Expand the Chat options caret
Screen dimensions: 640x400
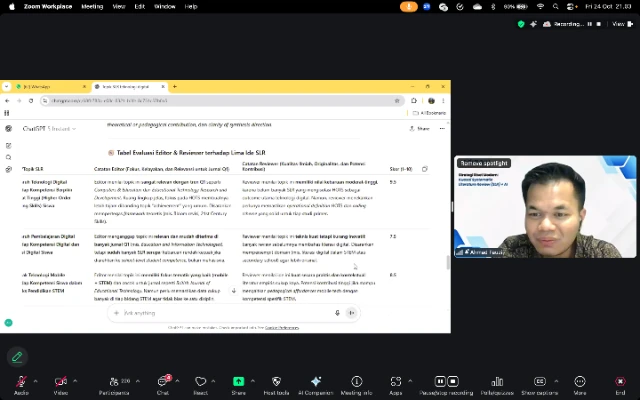[x=177, y=381]
